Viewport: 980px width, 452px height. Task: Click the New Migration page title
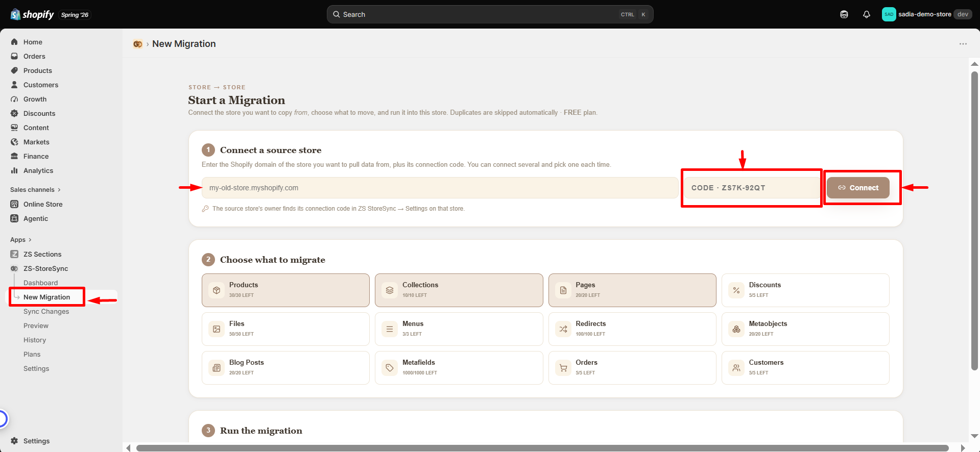184,44
